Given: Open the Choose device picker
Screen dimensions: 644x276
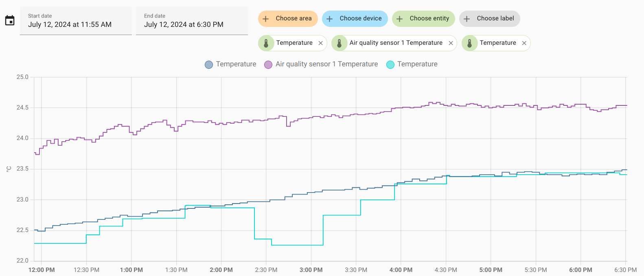Looking at the screenshot, I should pos(355,19).
